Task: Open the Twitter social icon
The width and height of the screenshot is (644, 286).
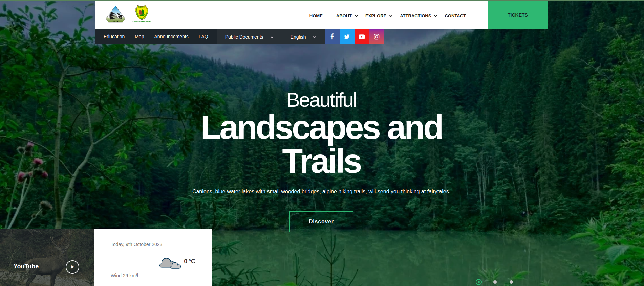Action: point(347,37)
